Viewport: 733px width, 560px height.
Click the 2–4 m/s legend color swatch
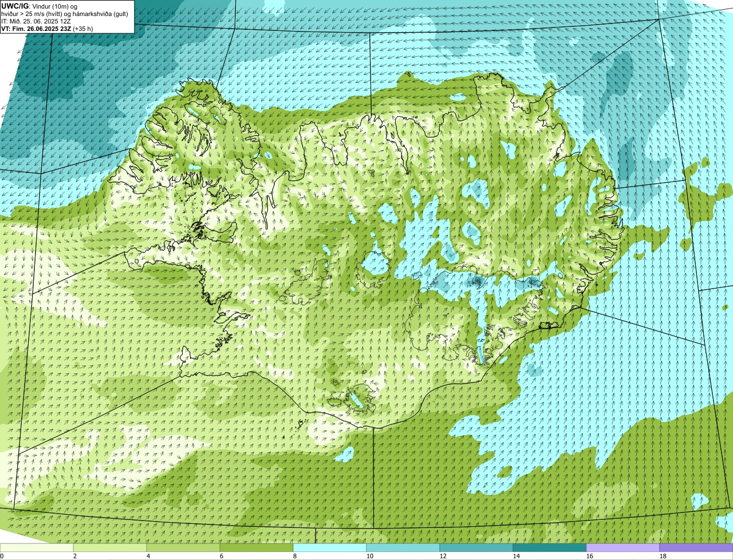coord(110,548)
